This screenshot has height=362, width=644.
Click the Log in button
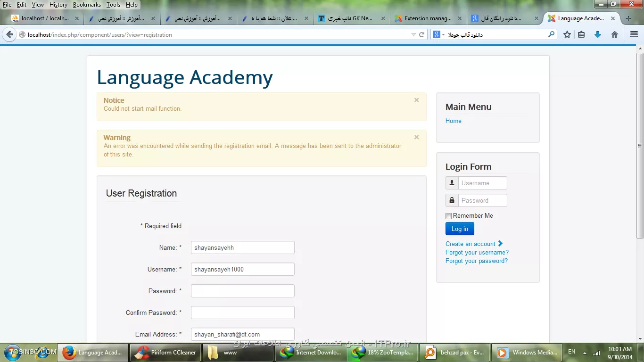point(460,229)
